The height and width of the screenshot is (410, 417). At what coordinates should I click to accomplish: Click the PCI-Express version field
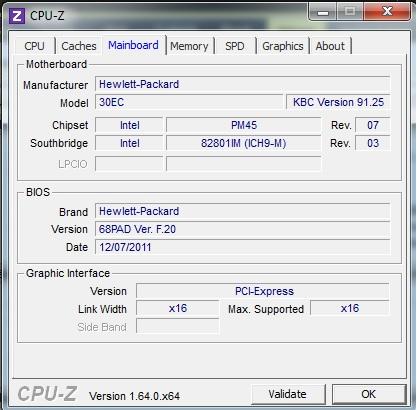pos(263,291)
